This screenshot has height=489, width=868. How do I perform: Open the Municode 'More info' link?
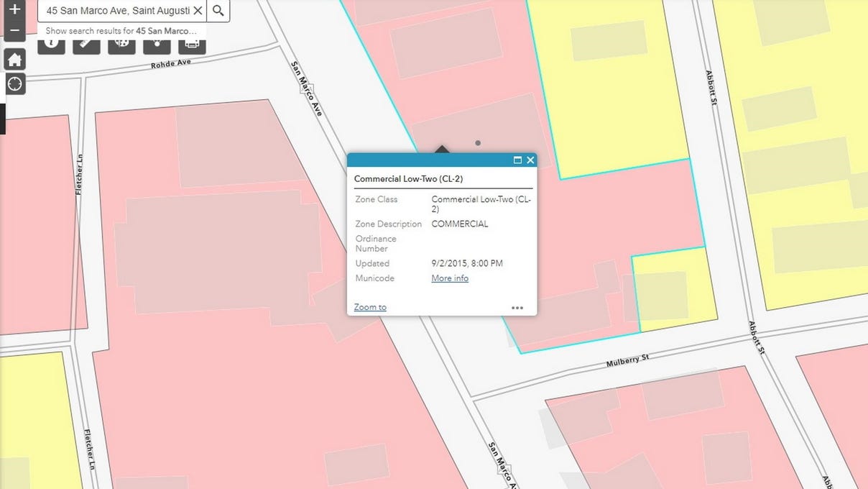[x=450, y=278]
